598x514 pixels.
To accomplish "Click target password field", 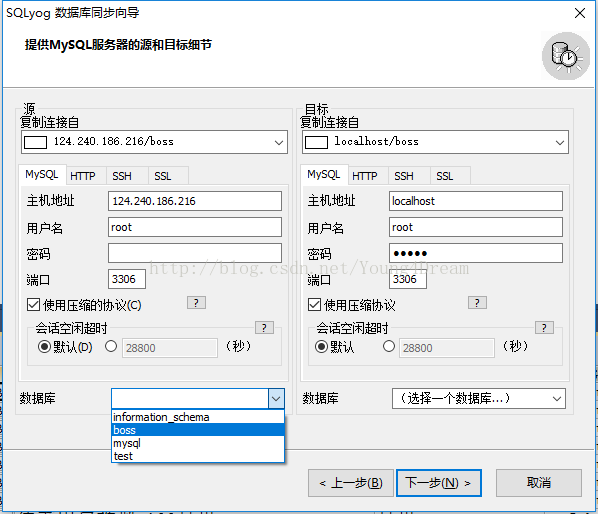I will coord(476,253).
